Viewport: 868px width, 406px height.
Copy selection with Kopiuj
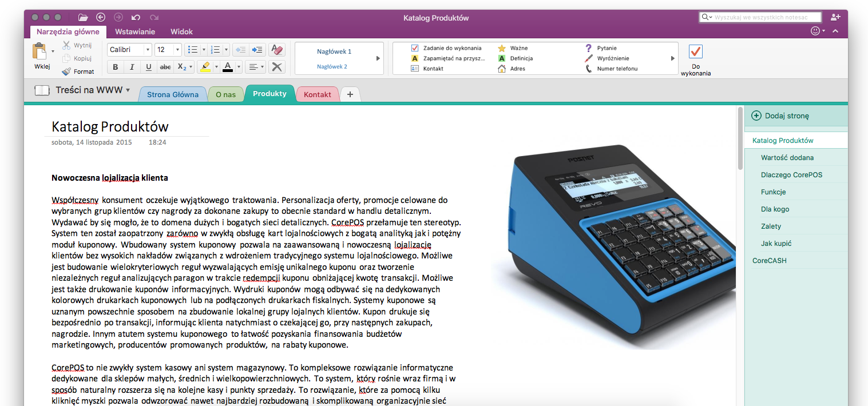pyautogui.click(x=77, y=58)
